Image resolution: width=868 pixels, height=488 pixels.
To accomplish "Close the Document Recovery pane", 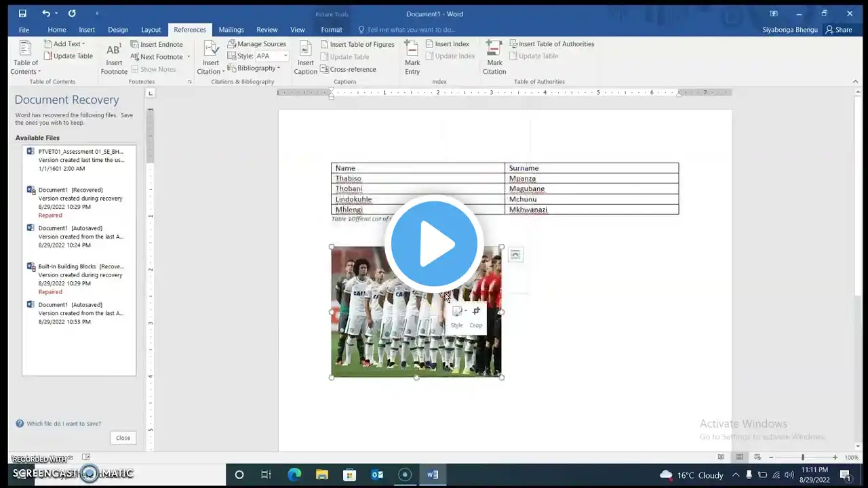I will [x=123, y=438].
